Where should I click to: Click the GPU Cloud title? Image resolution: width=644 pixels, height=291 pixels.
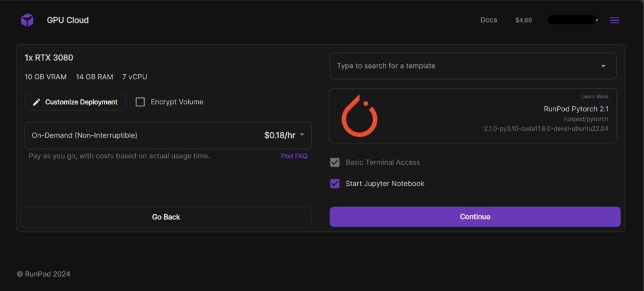click(67, 20)
